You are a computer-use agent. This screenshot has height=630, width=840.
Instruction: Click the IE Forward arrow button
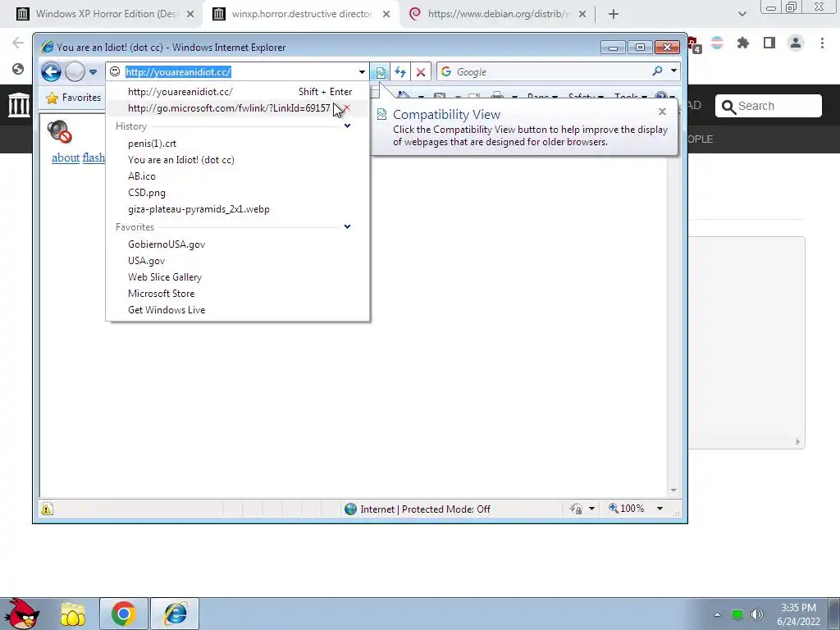[75, 72]
